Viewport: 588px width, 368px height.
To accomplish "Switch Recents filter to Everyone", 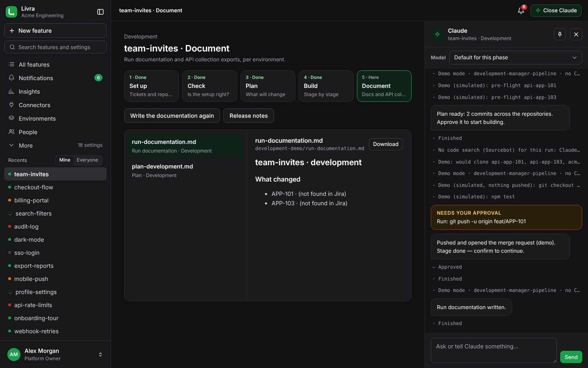I will 87,160.
